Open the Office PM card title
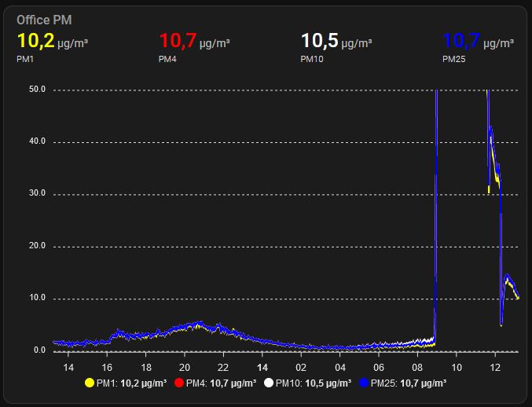 point(44,20)
